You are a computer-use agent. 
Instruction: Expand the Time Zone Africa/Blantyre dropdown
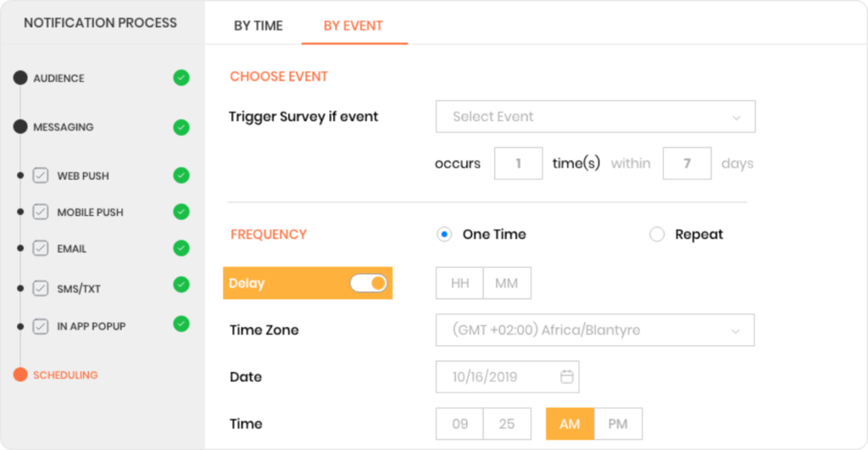[x=594, y=330]
